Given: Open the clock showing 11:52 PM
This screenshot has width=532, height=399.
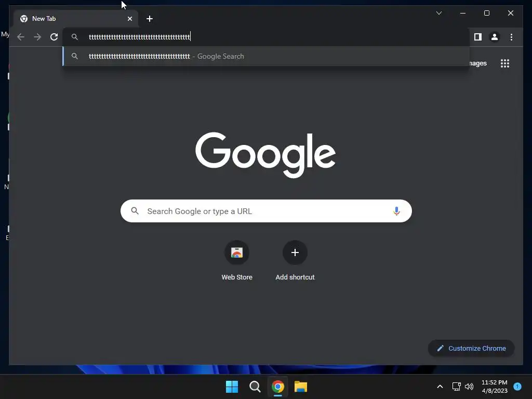Looking at the screenshot, I should coord(495,387).
